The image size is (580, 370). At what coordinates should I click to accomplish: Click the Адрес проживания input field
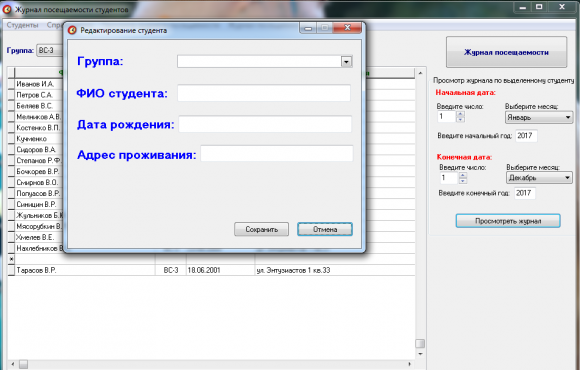click(x=277, y=153)
